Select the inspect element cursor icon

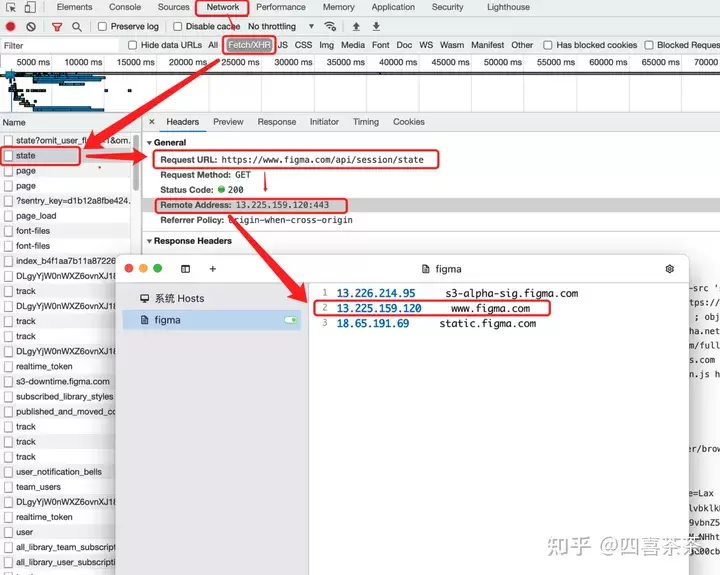(11, 7)
